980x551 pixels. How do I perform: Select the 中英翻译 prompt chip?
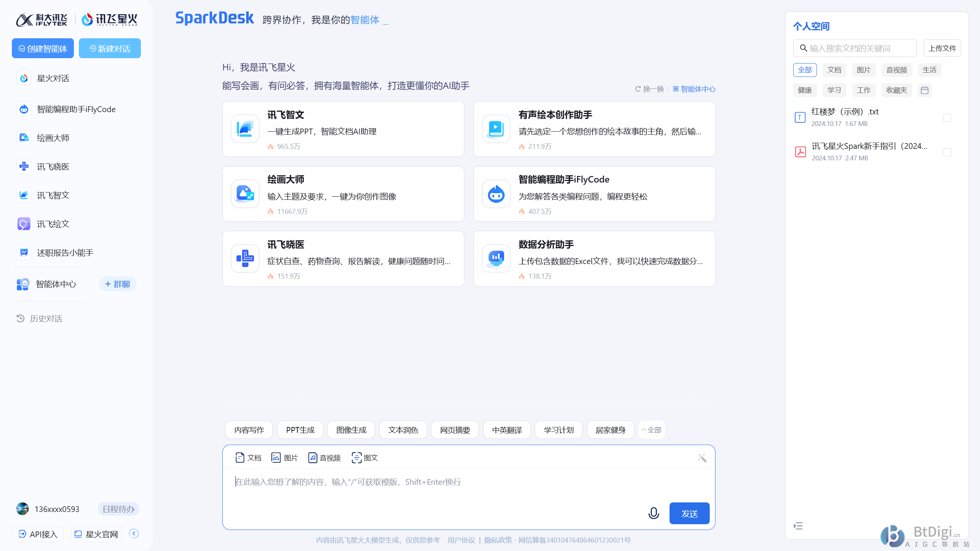tap(507, 430)
